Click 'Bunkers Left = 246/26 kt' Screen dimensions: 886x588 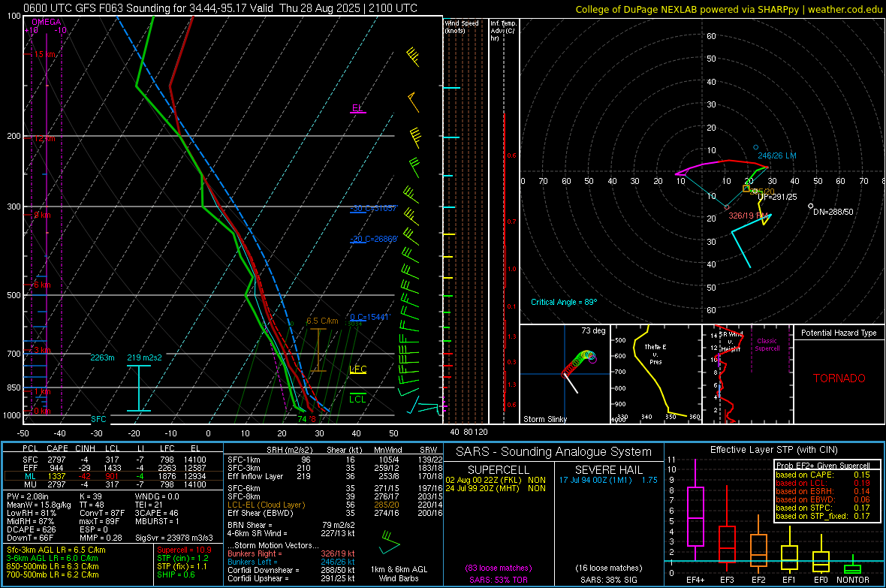pyautogui.click(x=291, y=562)
